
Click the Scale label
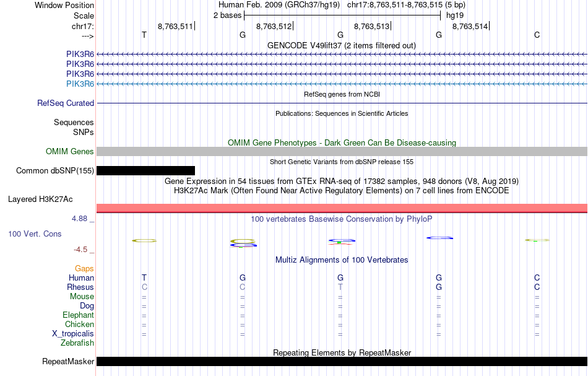(x=84, y=15)
